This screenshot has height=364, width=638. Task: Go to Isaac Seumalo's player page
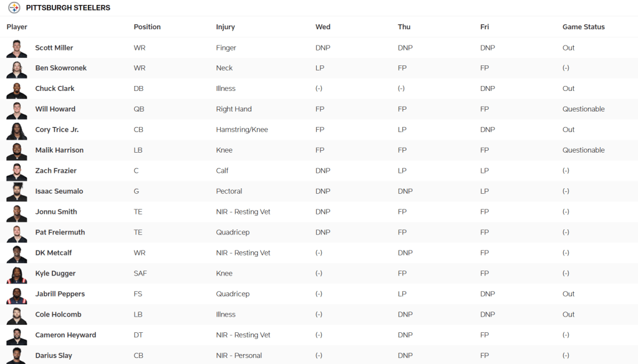click(59, 191)
